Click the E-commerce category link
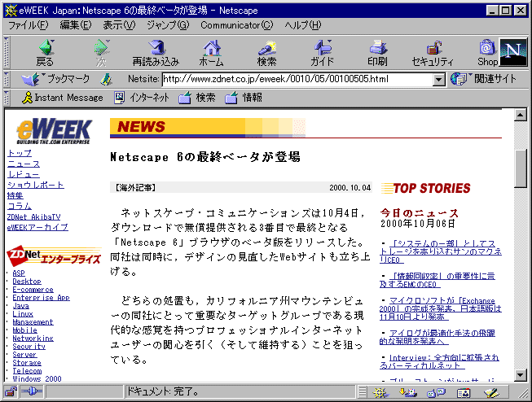This screenshot has height=402, width=532. click(33, 290)
